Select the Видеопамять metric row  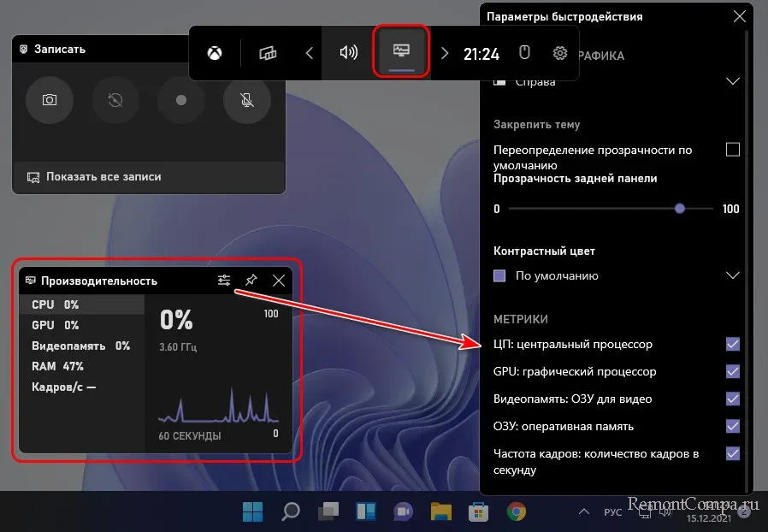pos(82,346)
